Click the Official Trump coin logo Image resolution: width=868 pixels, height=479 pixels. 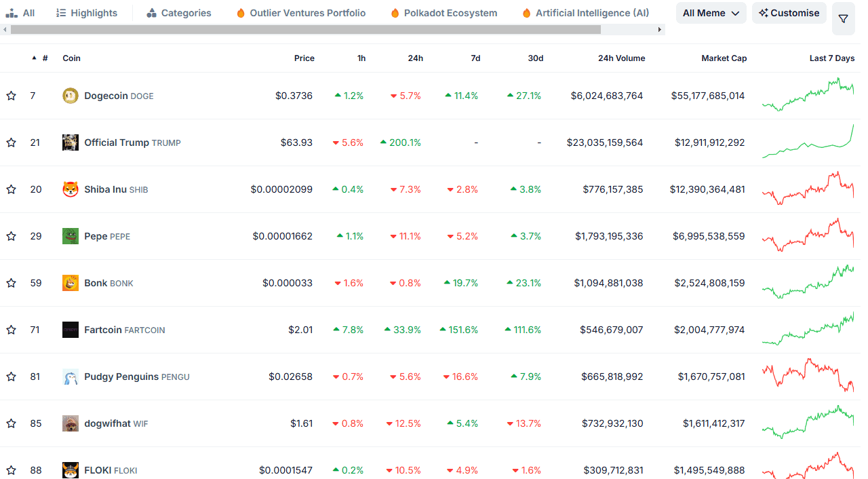pos(71,142)
